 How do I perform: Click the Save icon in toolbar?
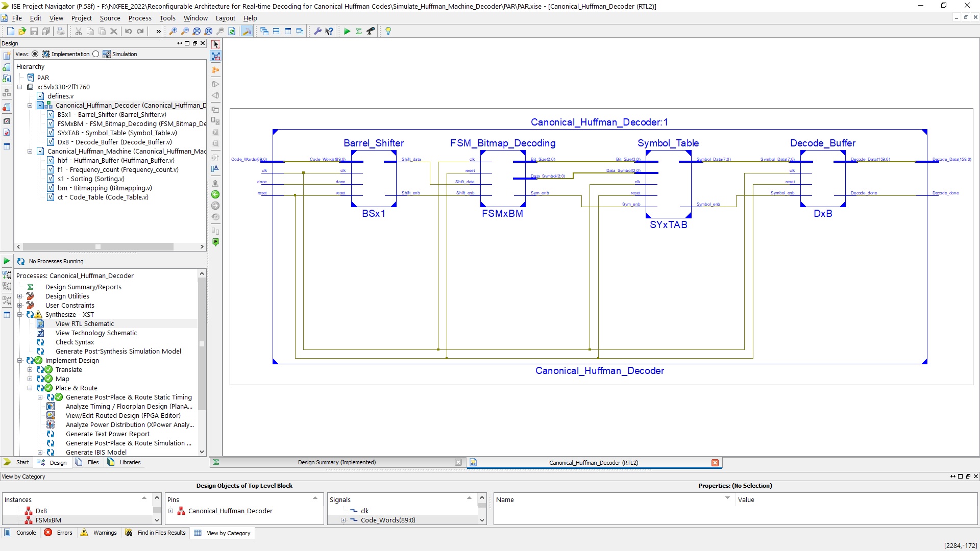click(34, 31)
